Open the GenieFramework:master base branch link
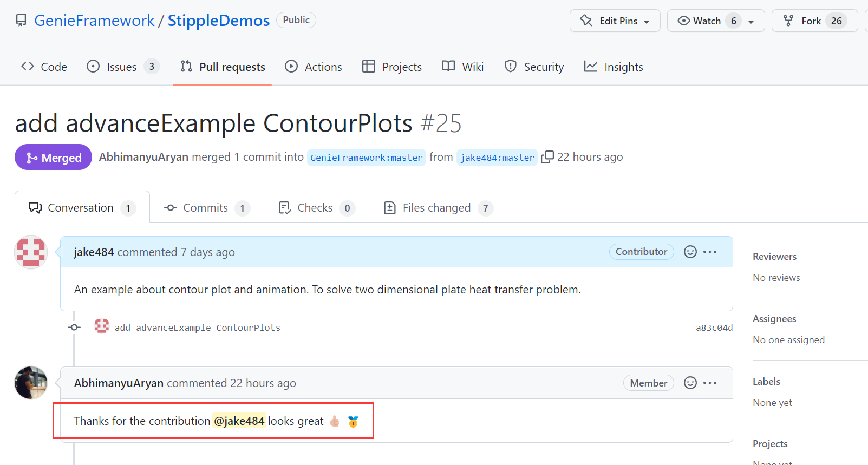868x465 pixels. coord(366,158)
